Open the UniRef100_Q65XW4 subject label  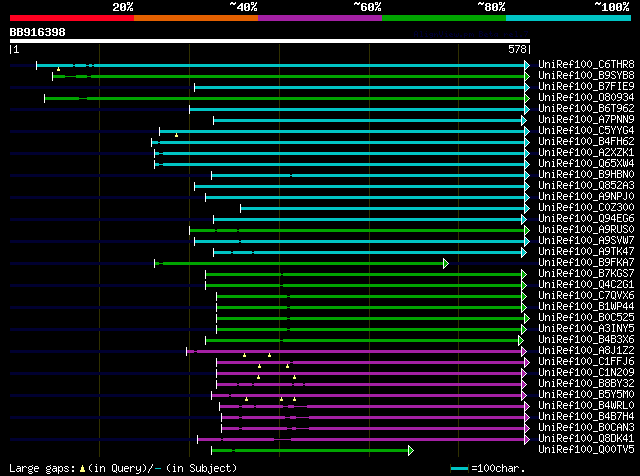point(586,164)
